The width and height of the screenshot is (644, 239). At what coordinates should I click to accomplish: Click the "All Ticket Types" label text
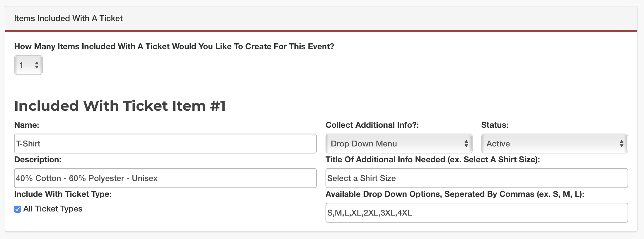point(53,209)
